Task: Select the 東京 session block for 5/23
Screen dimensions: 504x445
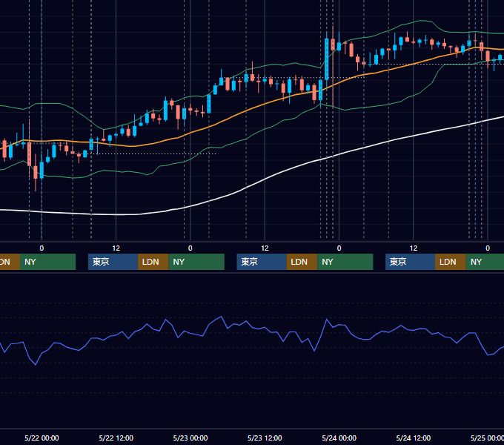Action: (x=262, y=262)
